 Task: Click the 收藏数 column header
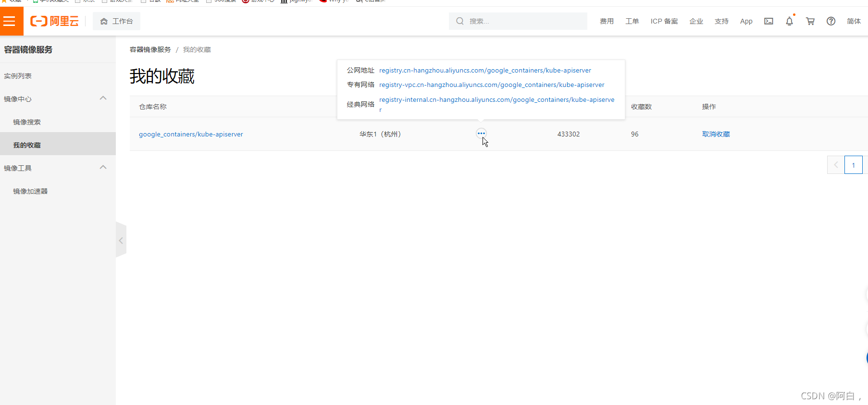pos(641,107)
